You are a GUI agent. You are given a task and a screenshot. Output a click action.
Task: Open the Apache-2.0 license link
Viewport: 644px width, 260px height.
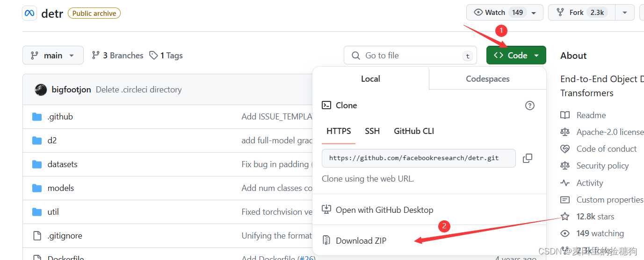tap(610, 132)
